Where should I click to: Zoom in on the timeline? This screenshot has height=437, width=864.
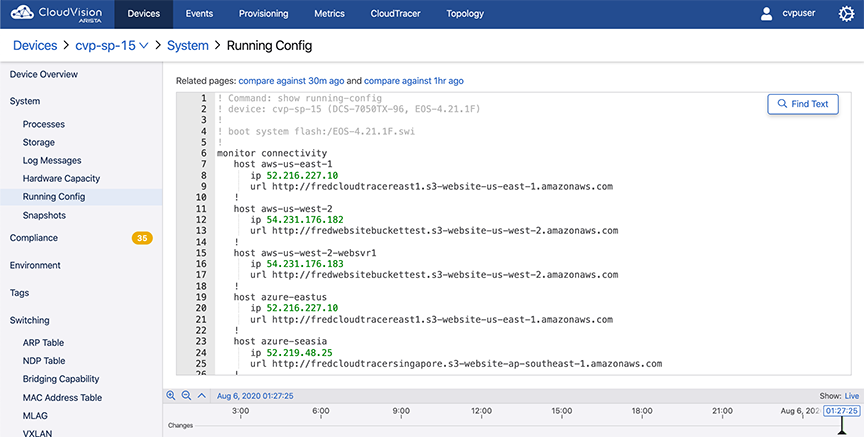(x=171, y=395)
